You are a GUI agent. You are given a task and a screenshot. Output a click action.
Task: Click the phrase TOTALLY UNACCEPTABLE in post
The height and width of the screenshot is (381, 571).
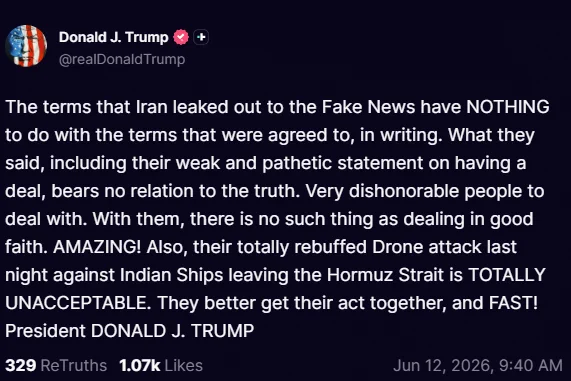(275, 288)
